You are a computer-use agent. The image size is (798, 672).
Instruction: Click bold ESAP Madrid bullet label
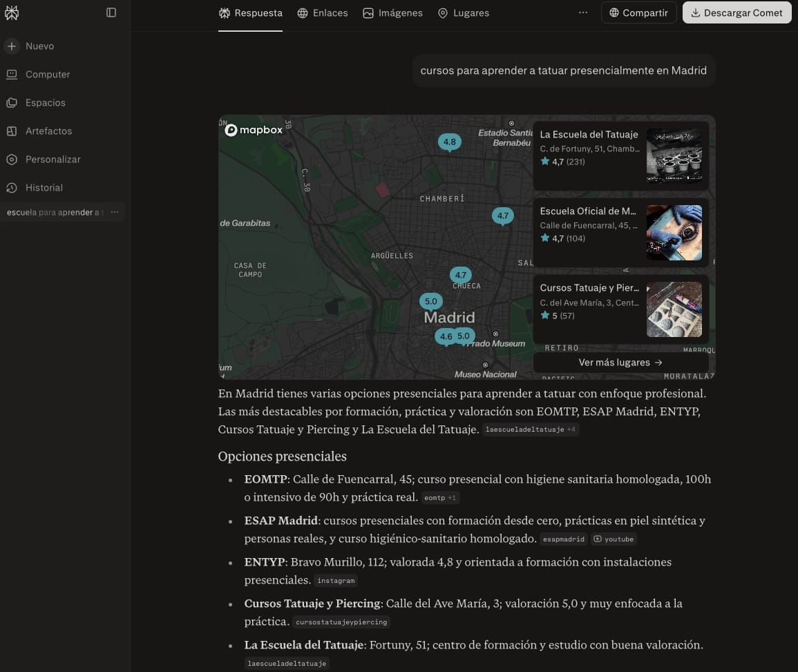281,521
